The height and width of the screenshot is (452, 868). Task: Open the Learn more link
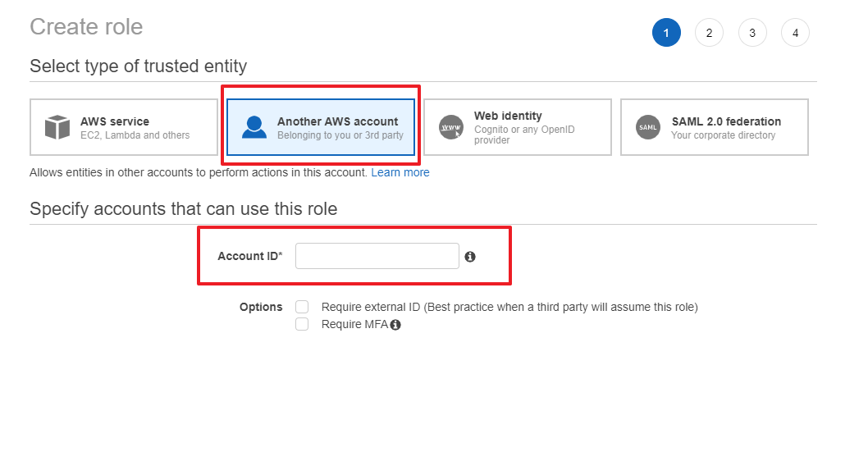[x=400, y=172]
